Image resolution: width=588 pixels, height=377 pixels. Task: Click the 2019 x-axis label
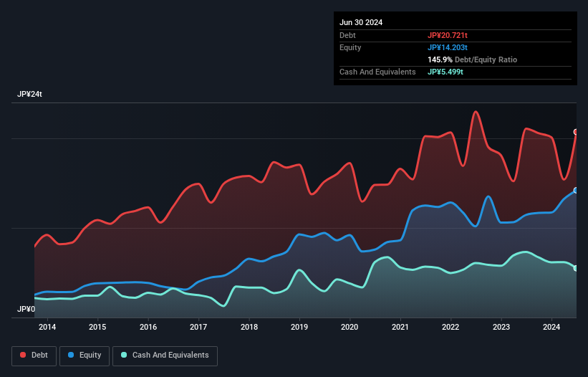[299, 327]
